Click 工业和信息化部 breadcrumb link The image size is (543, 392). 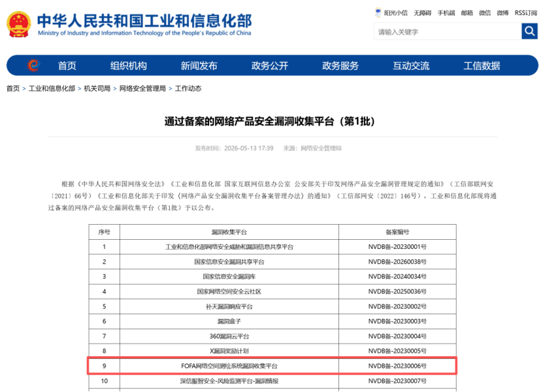52,88
